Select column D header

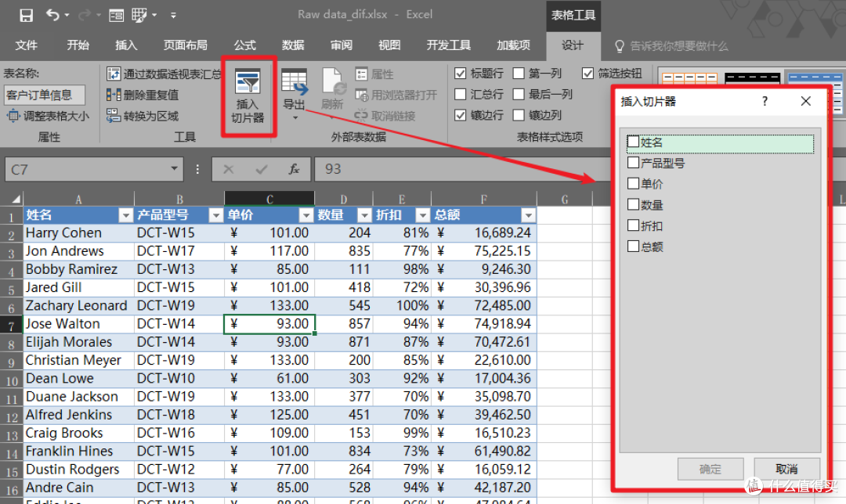[x=344, y=199]
